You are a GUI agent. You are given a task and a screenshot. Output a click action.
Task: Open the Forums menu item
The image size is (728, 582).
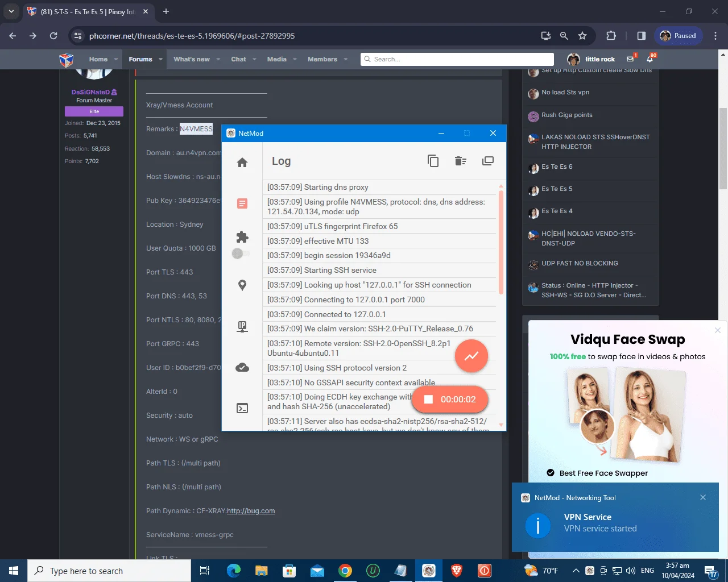pos(140,59)
